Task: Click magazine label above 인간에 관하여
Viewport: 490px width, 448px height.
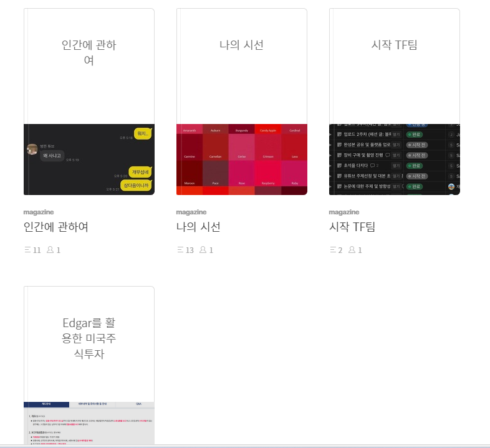Action: click(x=39, y=212)
